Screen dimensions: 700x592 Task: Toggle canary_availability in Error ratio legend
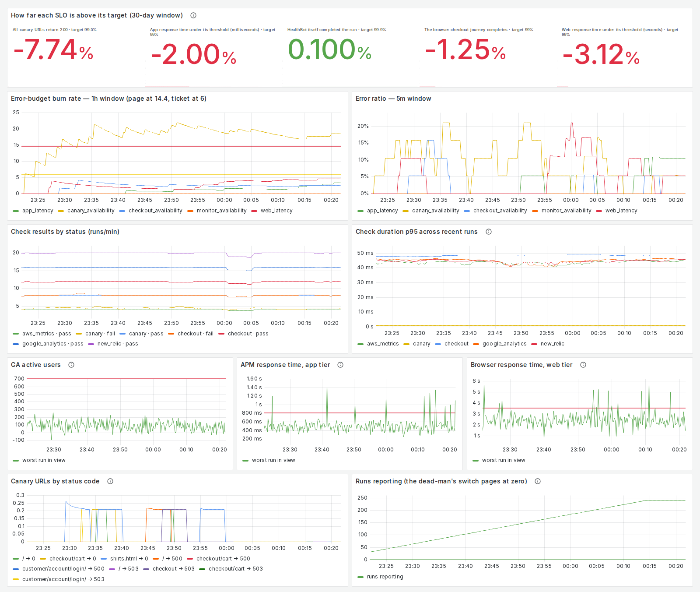[x=435, y=211]
